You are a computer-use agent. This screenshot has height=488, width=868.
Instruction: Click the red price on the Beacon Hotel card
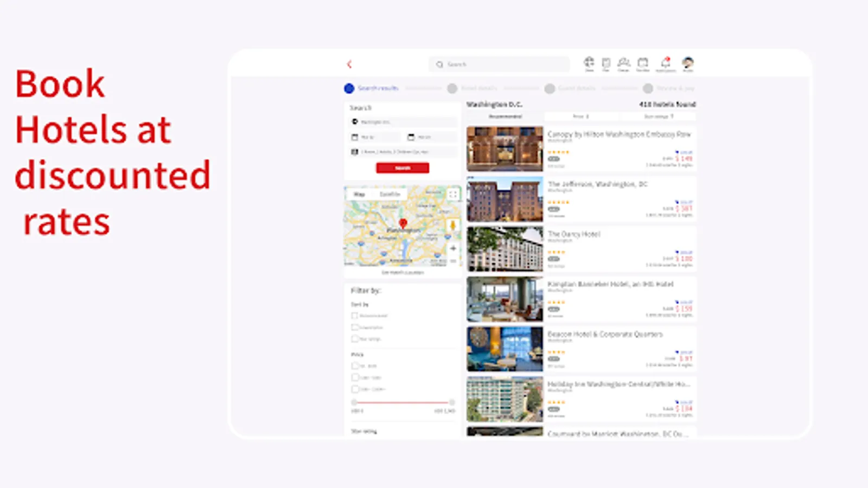click(686, 358)
